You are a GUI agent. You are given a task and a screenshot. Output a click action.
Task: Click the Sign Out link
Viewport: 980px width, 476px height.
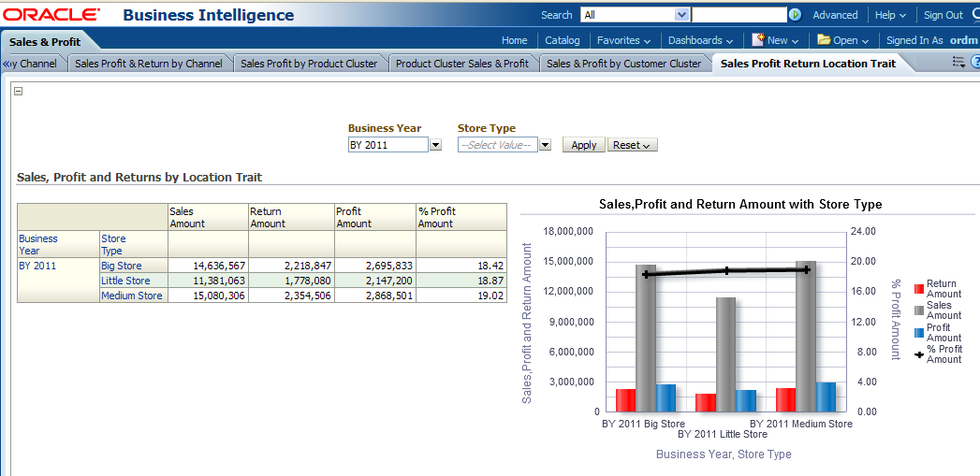(943, 15)
